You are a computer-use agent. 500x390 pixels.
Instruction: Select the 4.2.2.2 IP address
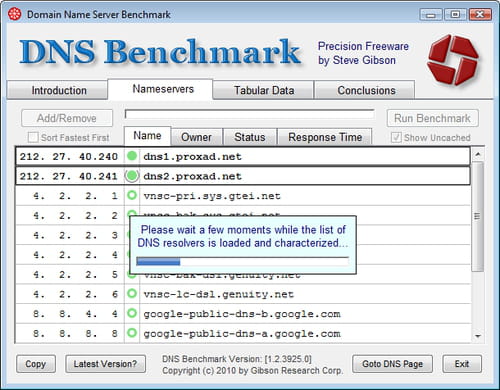coord(75,216)
